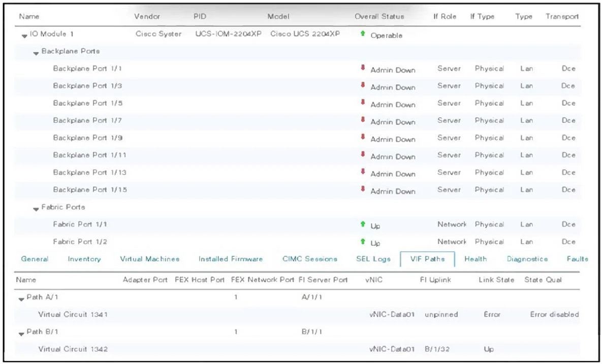Click red down arrow icon of Backplane Port 1/9
Viewport: 602px width, 364px height.
(362, 137)
